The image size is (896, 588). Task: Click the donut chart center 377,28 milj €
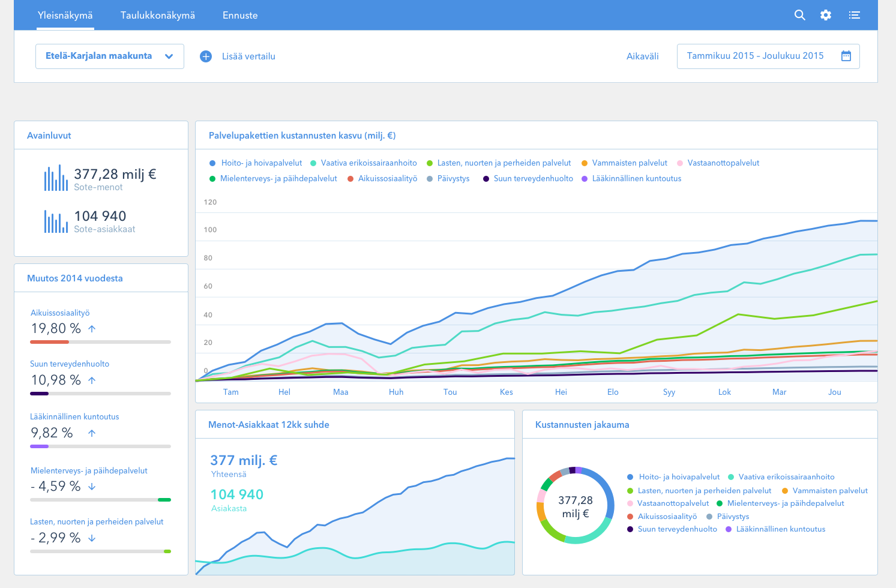[575, 506]
